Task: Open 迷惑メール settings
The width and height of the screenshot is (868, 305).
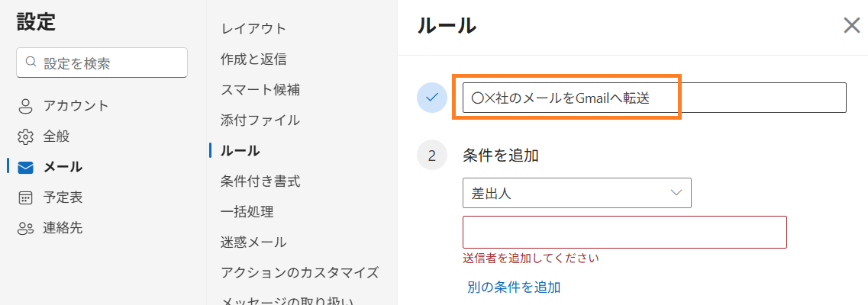Action: pos(253,242)
